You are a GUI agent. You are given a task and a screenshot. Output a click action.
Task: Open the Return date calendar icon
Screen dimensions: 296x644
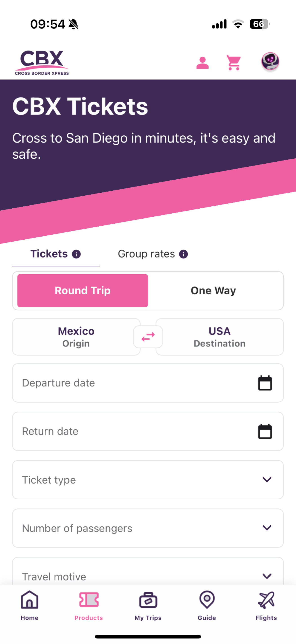coord(265,431)
